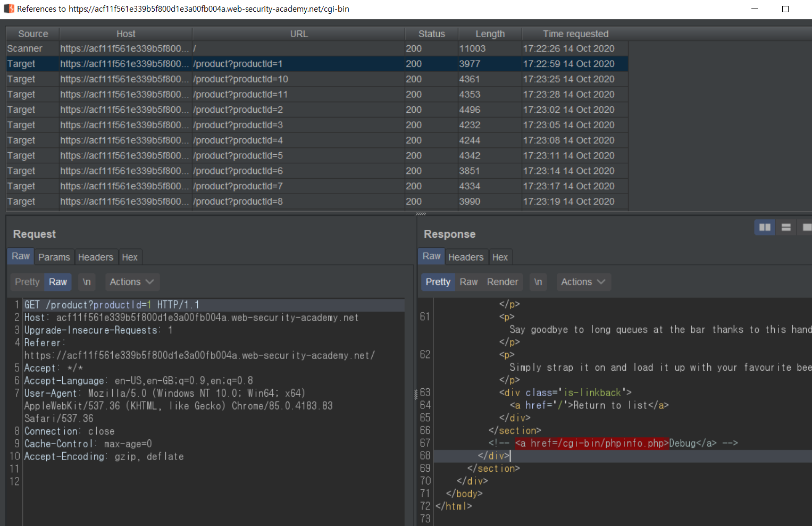Switch to top-bottom stacked layout icon
The height and width of the screenshot is (526, 812).
786,228
